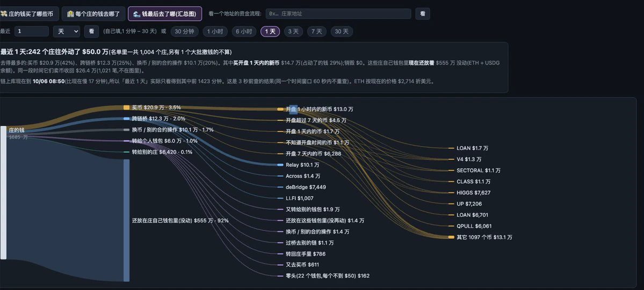Click the 开盘超过 7 天的币 node
This screenshot has width=644, height=290.
(316, 120)
